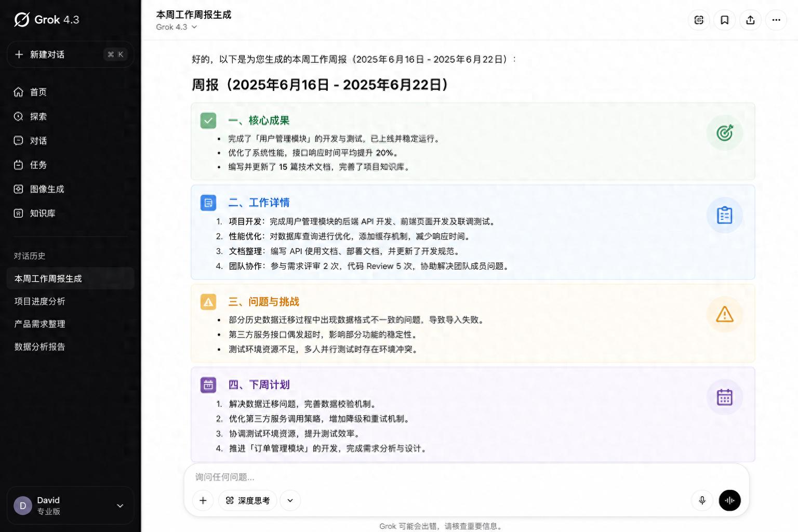798x532 pixels.
Task: Click line 优化了系统性能
Action: point(314,153)
